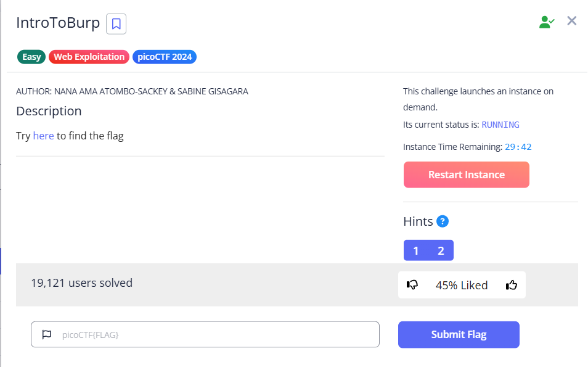
Task: Select the Easy difficulty tag
Action: pos(31,57)
